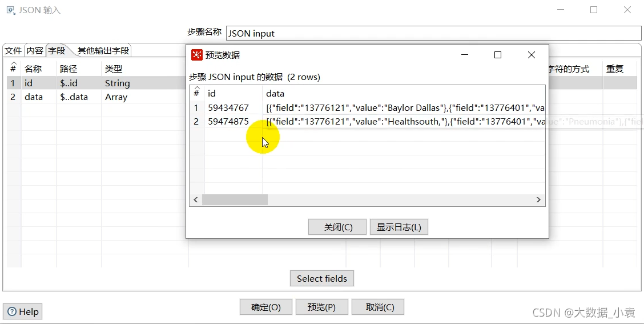Close the 预览数据 dialog
The width and height of the screenshot is (644, 324).
coord(531,55)
